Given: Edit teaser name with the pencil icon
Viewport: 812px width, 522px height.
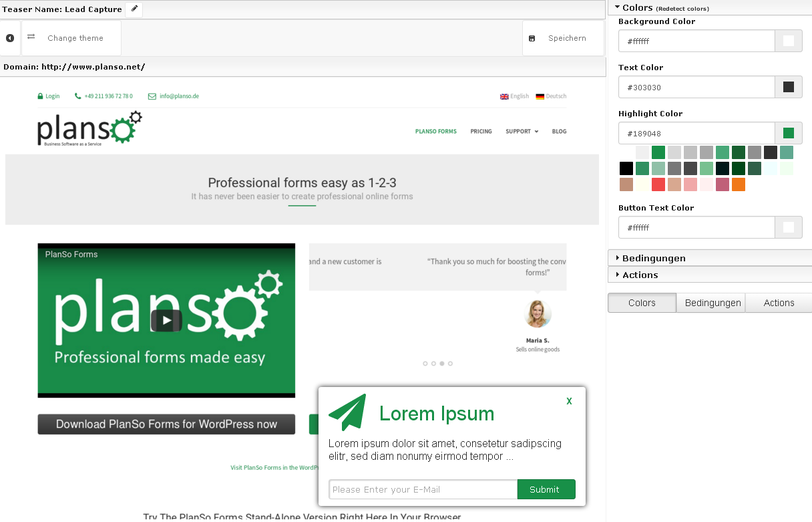Looking at the screenshot, I should 134,9.
